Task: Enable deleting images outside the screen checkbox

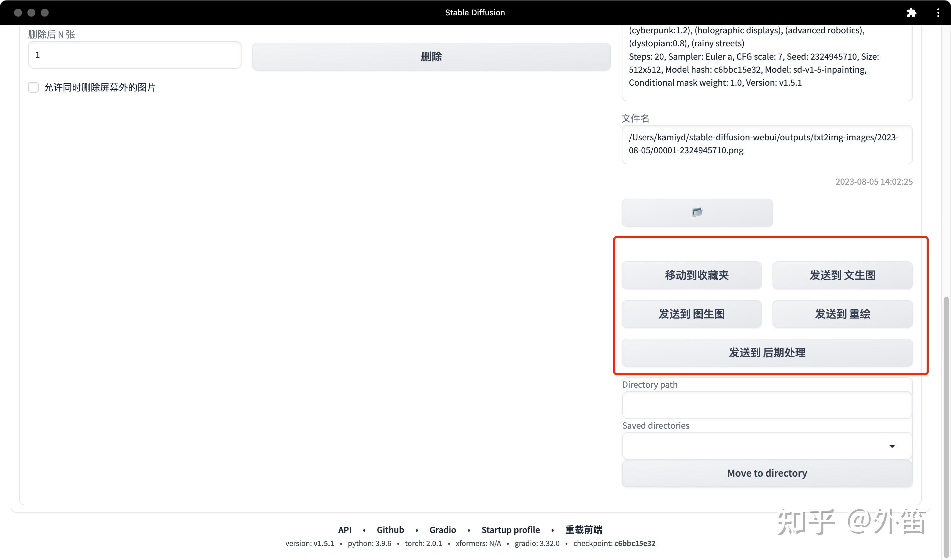Action: pyautogui.click(x=34, y=88)
